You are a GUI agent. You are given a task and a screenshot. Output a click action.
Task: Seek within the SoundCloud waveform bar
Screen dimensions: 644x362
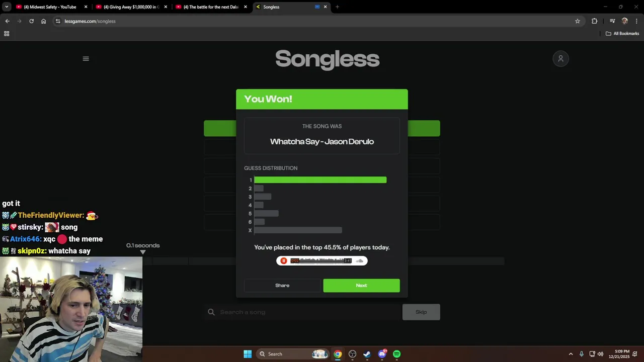click(x=322, y=260)
